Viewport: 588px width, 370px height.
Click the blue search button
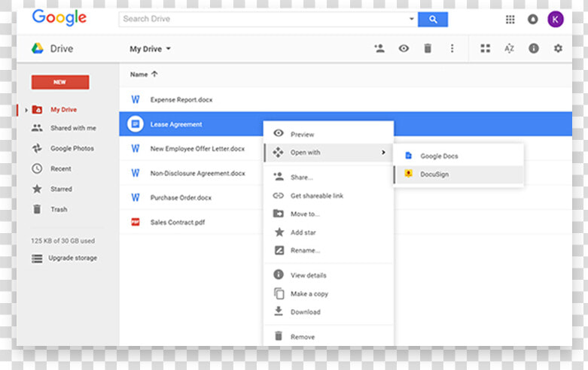[x=433, y=19]
